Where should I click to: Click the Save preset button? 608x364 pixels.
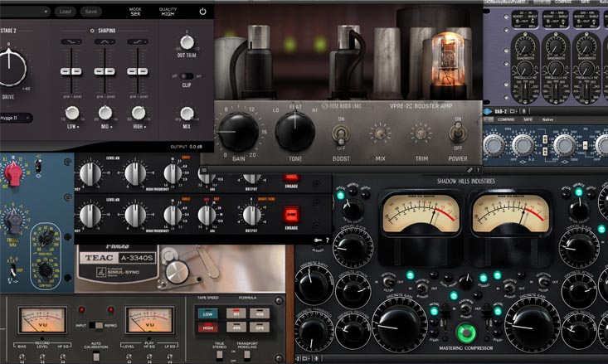pos(91,12)
